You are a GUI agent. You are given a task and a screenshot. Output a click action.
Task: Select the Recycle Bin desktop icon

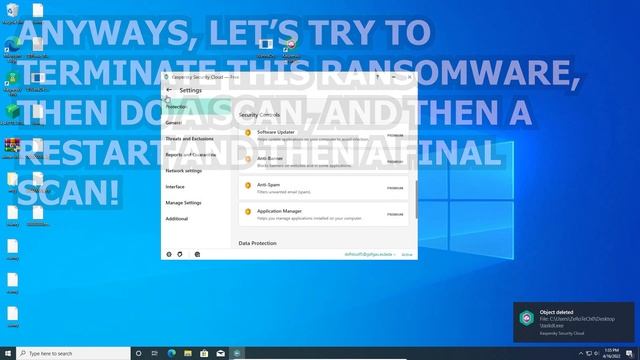(12, 13)
